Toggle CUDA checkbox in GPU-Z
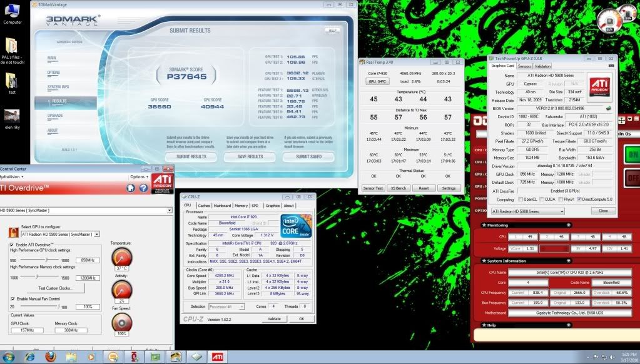This screenshot has height=364, width=640. [542, 200]
